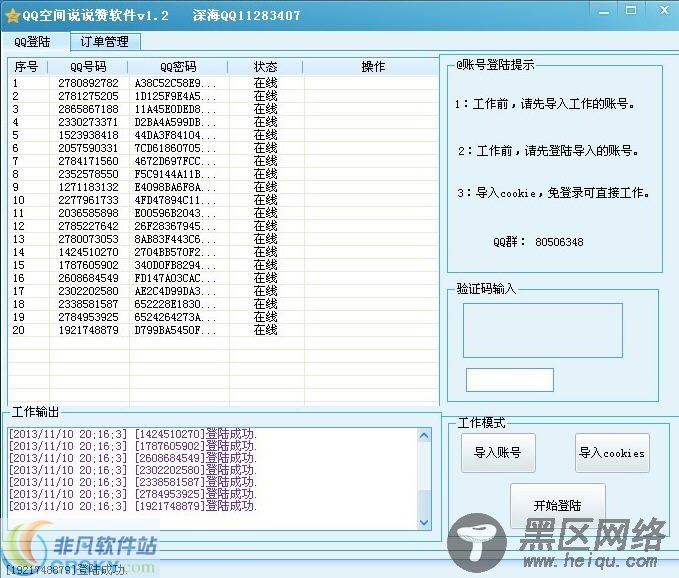
Task: Close the application window
Action: pos(664,10)
